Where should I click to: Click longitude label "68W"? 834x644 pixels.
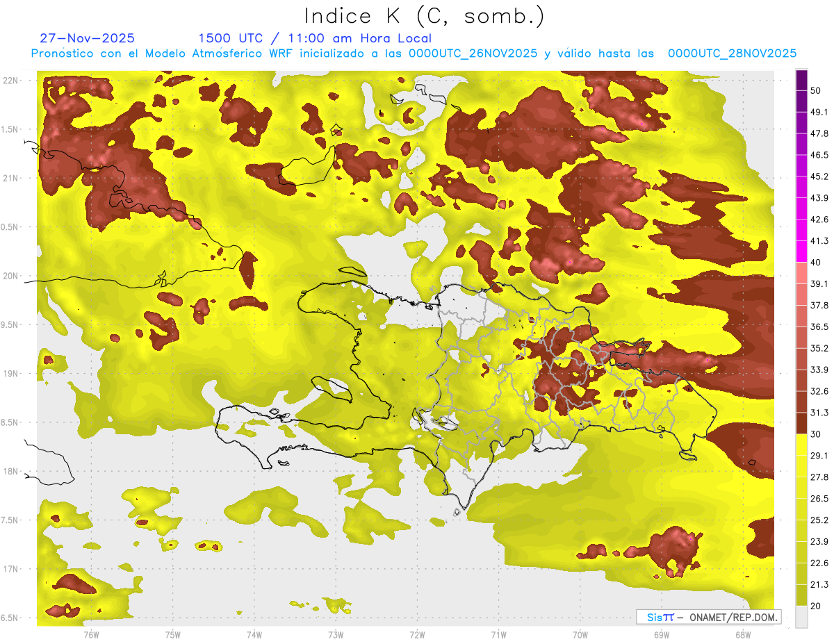tap(743, 634)
